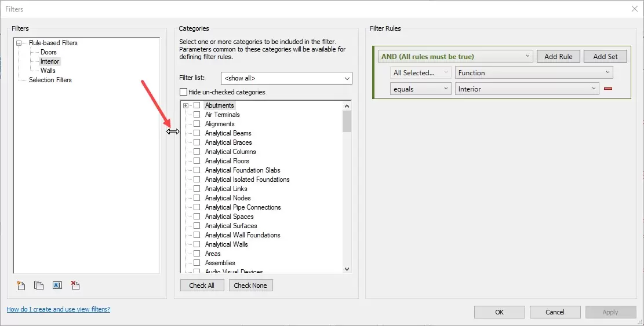
Task: Check the Air Terminals category box
Action: coord(197,115)
